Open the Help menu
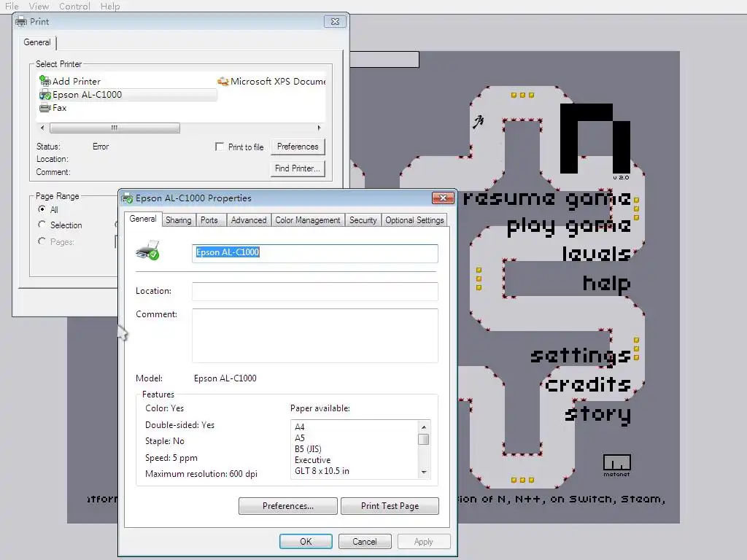Image resolution: width=747 pixels, height=560 pixels. pos(110,6)
